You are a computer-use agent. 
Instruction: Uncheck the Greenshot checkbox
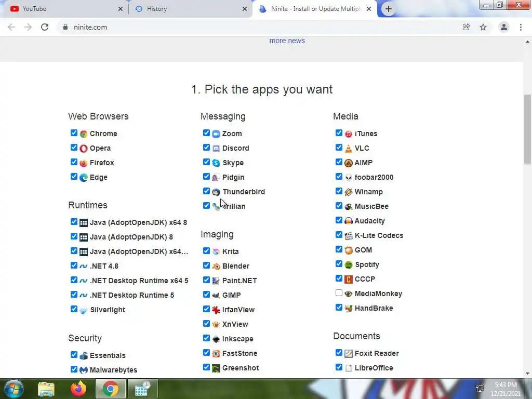[206, 367]
